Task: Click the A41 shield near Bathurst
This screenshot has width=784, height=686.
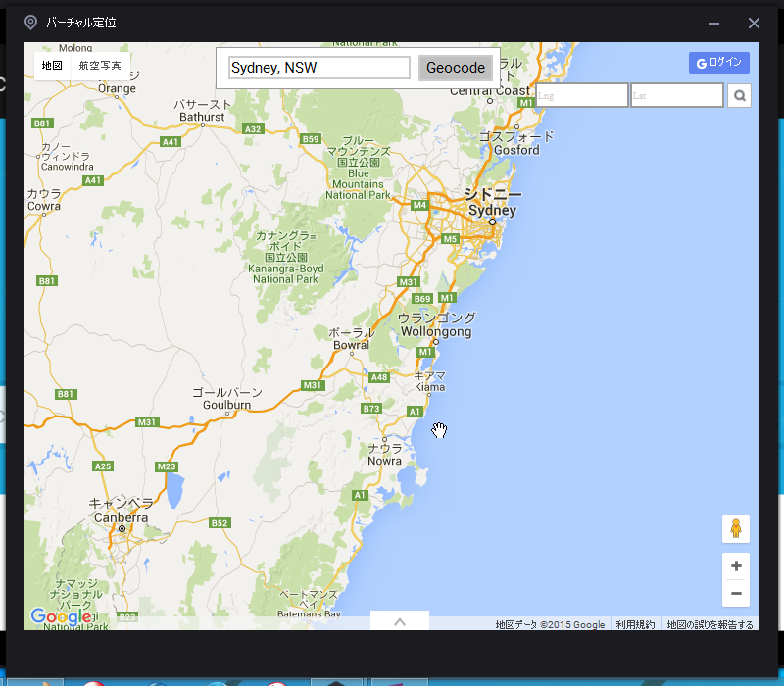Action: (170, 141)
